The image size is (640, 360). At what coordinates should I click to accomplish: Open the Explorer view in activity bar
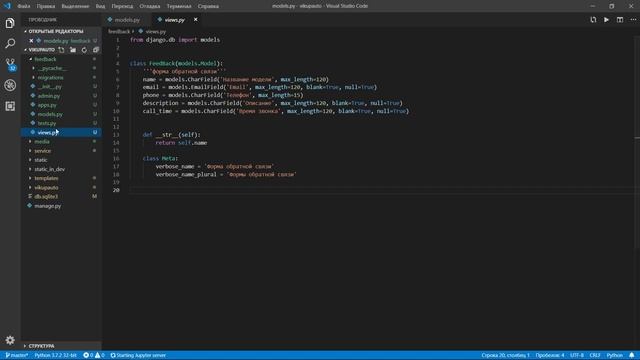pyautogui.click(x=10, y=23)
